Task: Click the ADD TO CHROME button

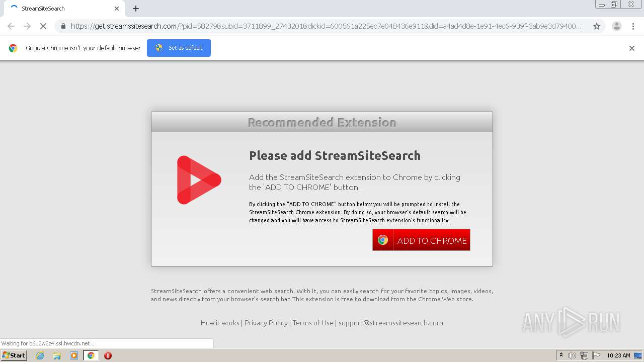Action: 421,240
